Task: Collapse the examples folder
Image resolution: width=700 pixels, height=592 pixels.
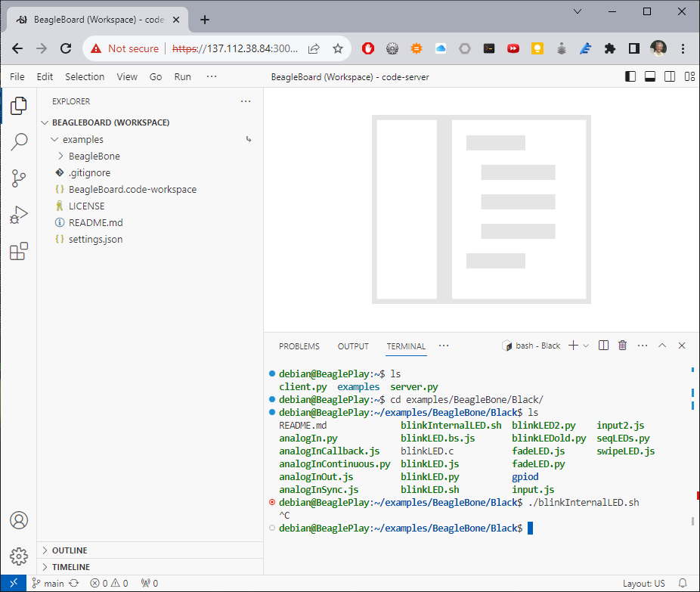Action: pos(83,140)
